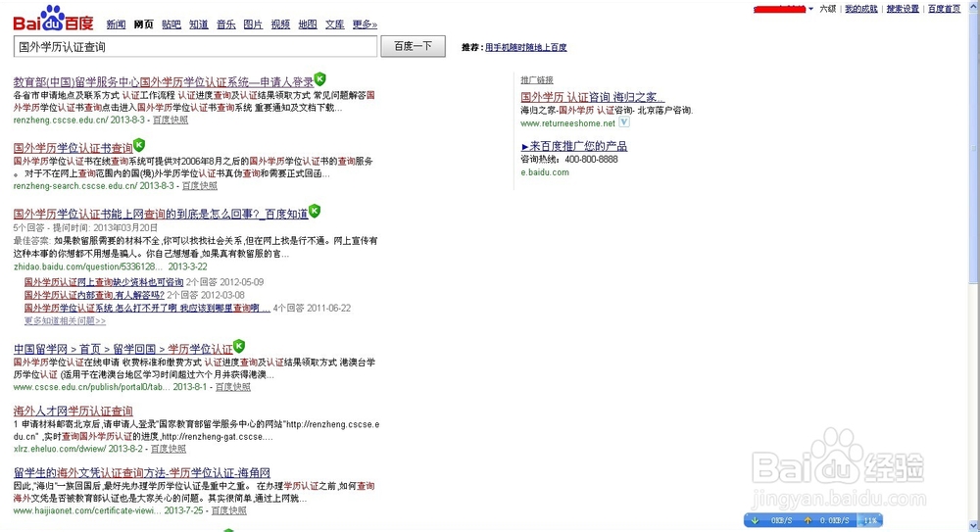Open 百度快照 for www.cscse.edu.cn result
Image resolution: width=980 pixels, height=532 pixels.
tap(233, 387)
